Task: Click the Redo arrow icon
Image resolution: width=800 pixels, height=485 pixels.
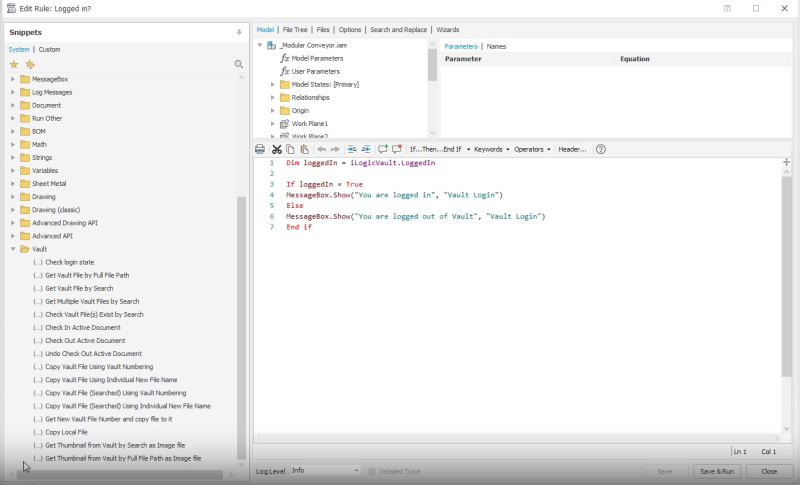Action: [335, 149]
